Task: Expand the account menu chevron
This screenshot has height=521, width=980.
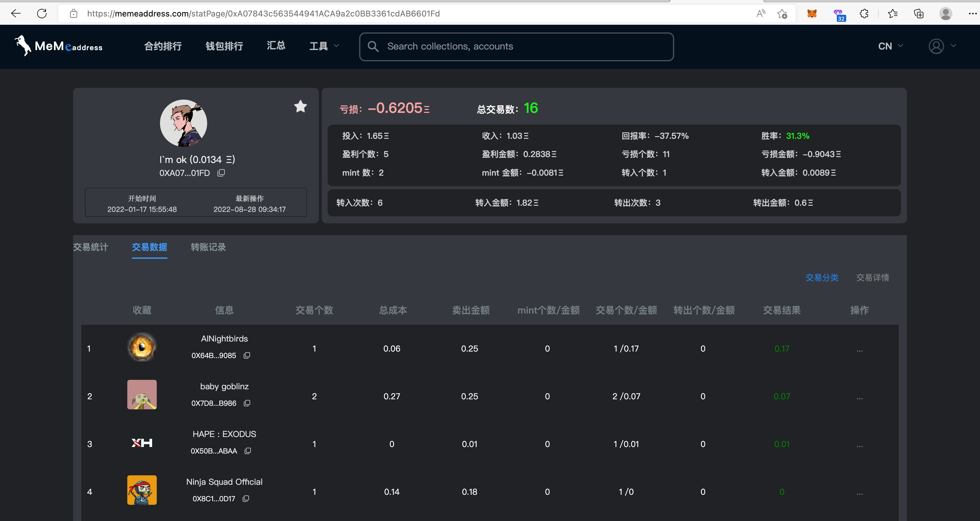Action: [953, 46]
